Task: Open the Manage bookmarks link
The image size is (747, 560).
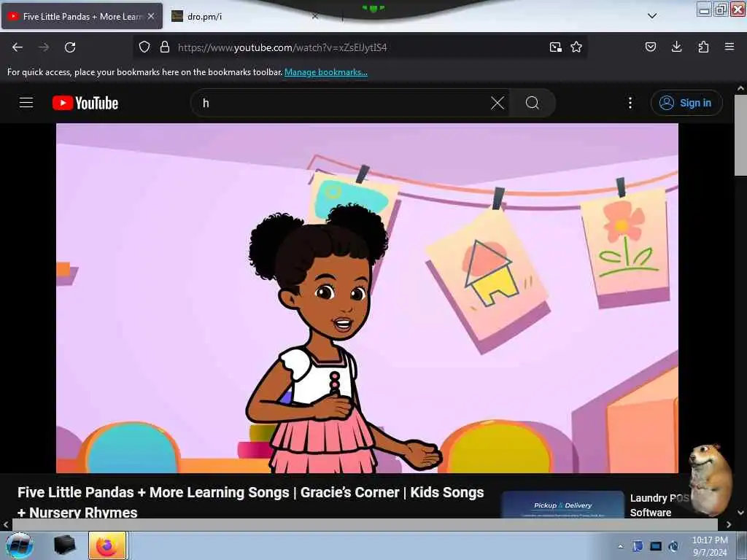Action: [326, 72]
